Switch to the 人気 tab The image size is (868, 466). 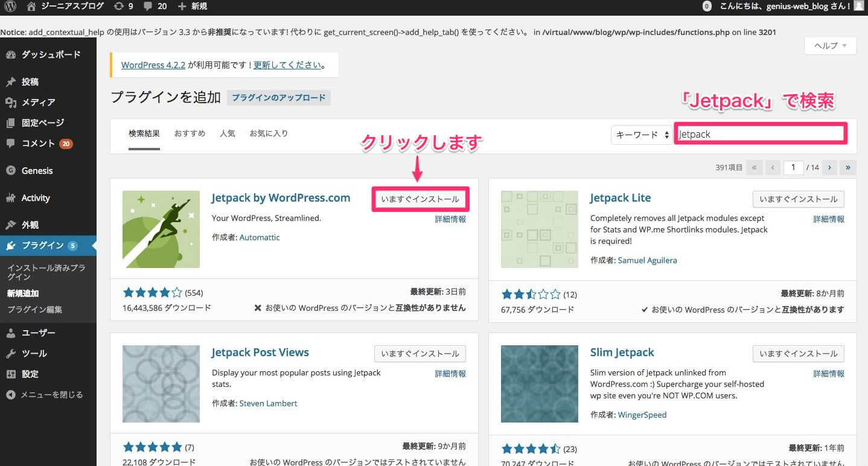pyautogui.click(x=228, y=133)
